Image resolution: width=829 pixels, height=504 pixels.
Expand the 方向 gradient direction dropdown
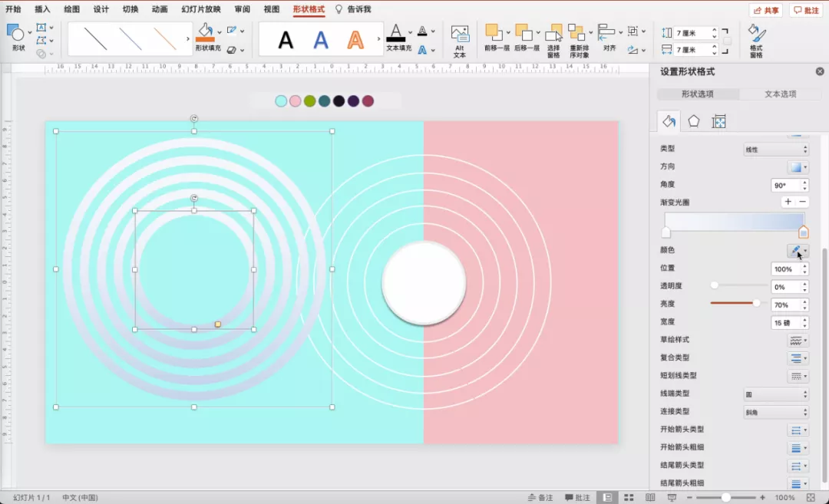click(798, 167)
